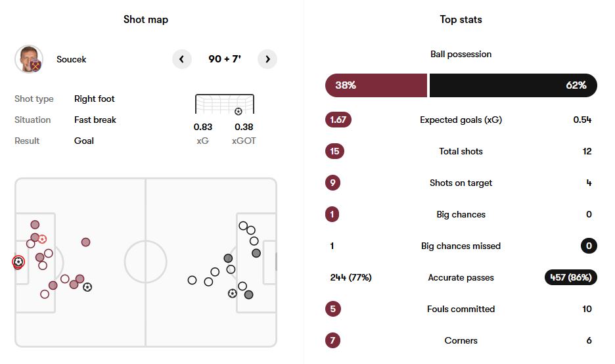
Task: Select the football marker in the right half
Action: pos(232,293)
